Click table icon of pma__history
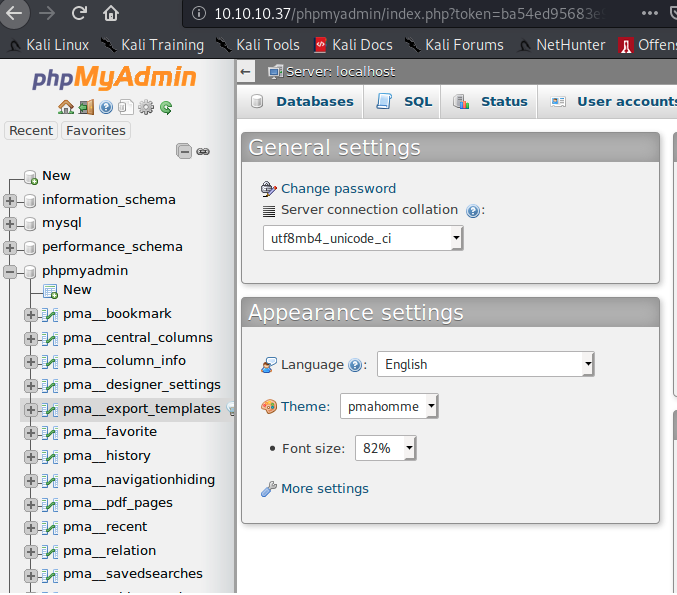Image resolution: width=677 pixels, height=595 pixels. click(x=51, y=456)
